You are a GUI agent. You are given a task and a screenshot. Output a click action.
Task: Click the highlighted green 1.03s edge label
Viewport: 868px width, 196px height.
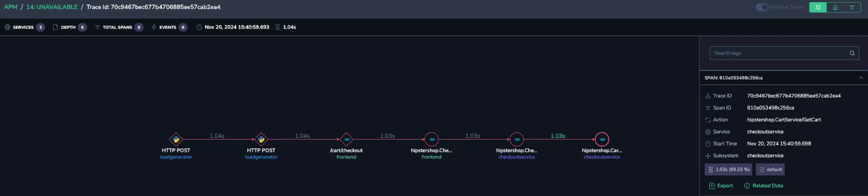pos(558,136)
